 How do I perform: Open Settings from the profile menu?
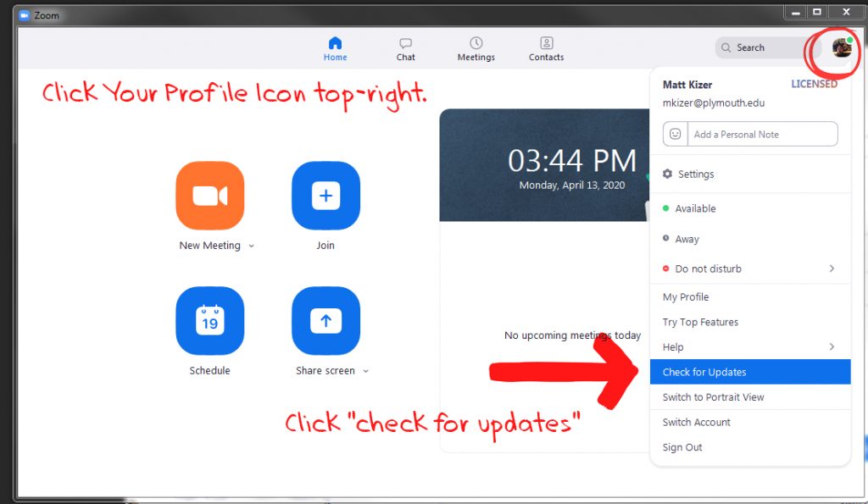[750, 174]
